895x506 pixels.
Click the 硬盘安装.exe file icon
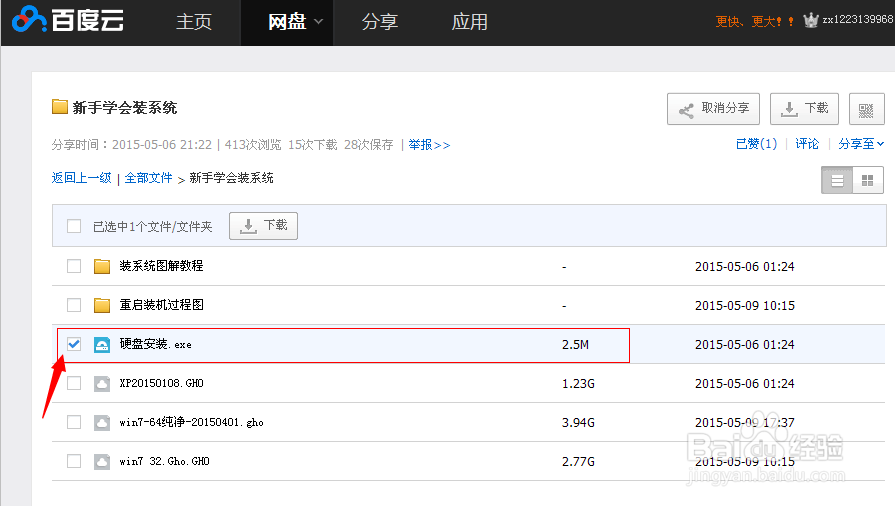(102, 344)
